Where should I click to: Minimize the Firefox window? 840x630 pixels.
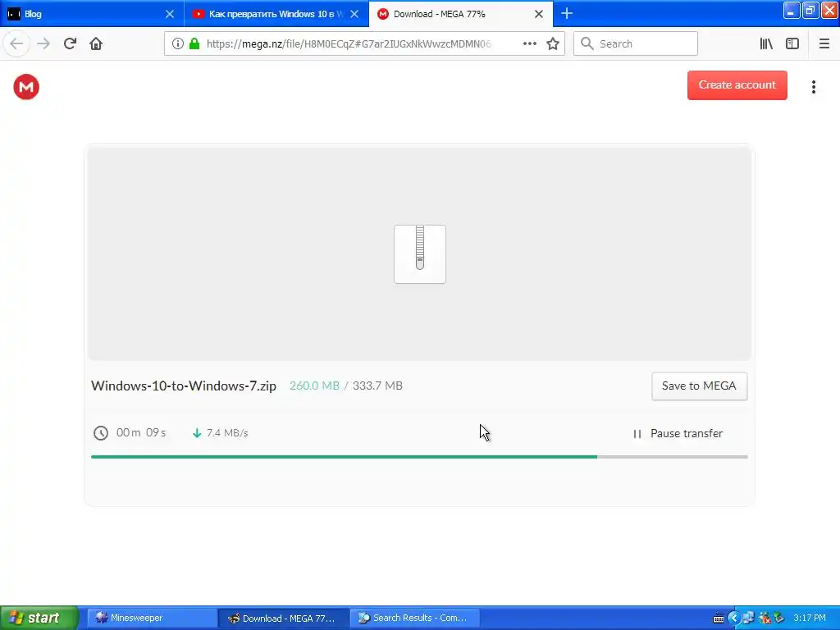(x=792, y=10)
